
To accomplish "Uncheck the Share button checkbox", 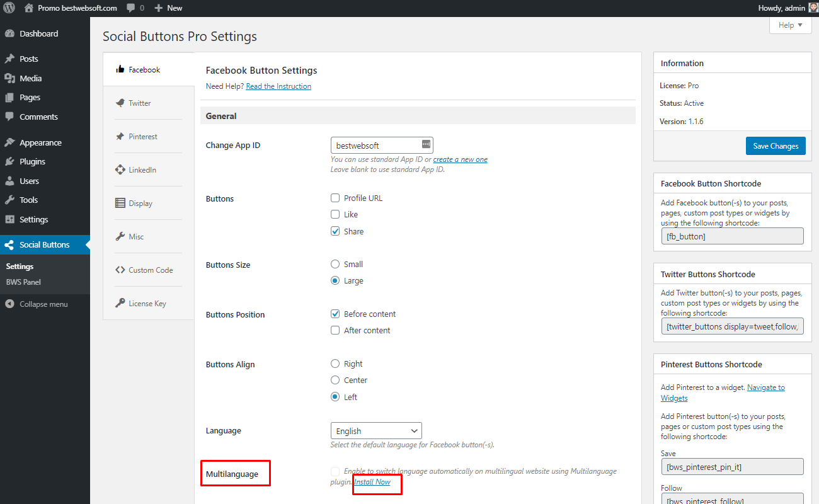I will [x=335, y=231].
